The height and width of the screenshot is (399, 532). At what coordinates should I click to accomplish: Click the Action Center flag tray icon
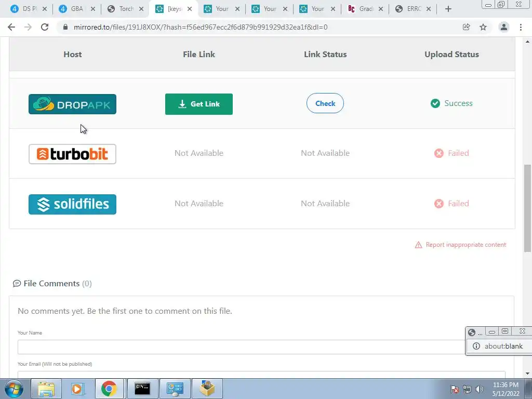pos(455,389)
